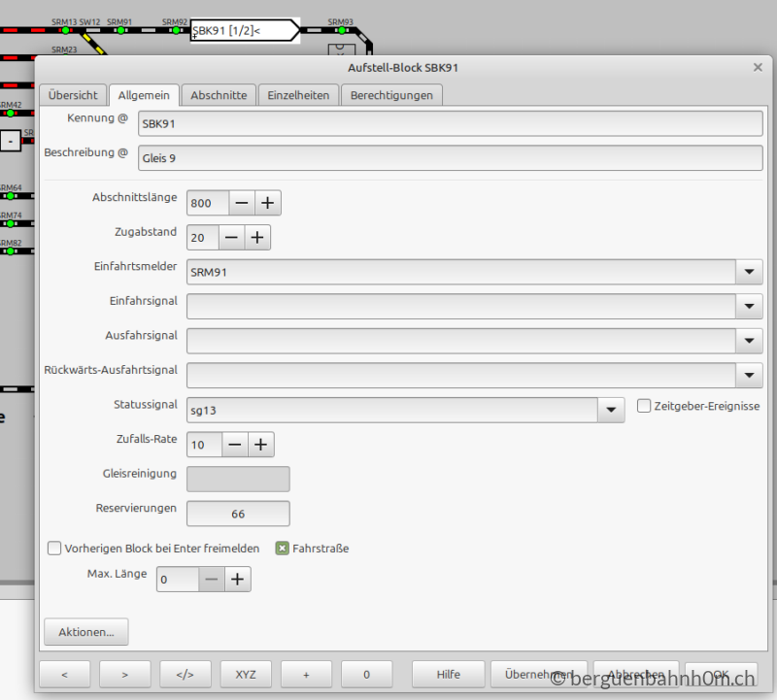Click the Aktionen... button
This screenshot has height=700, width=777.
(86, 632)
